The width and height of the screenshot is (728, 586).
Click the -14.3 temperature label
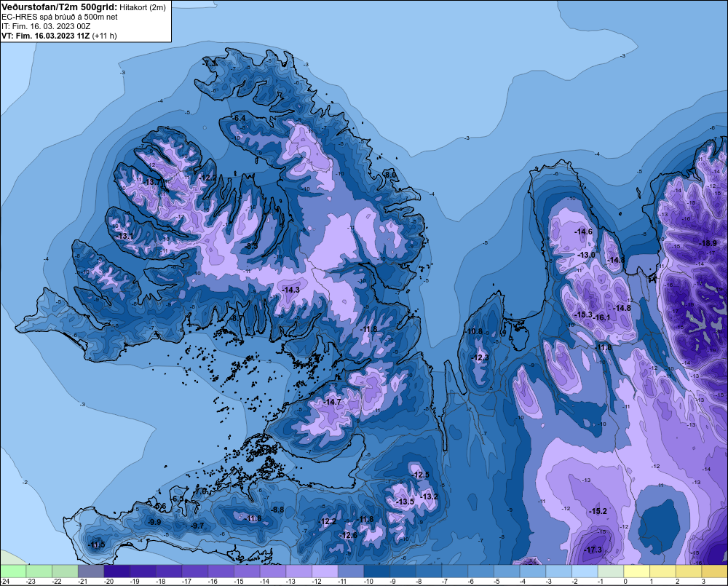point(291,290)
